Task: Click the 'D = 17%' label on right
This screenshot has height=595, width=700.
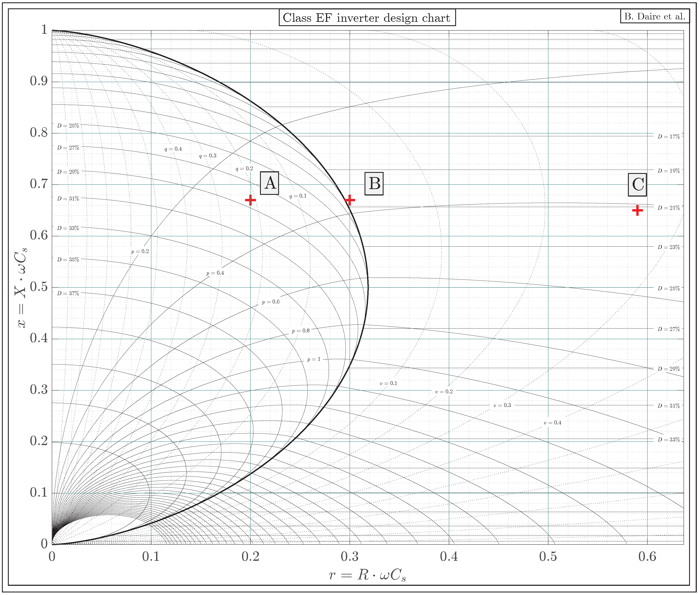Action: (669, 137)
